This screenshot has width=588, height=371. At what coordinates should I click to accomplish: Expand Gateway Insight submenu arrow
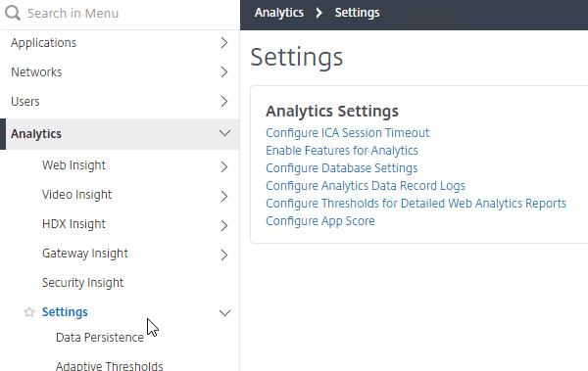point(224,255)
